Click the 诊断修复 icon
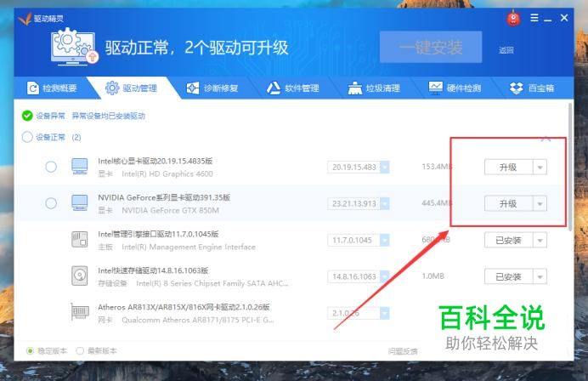Viewport: 588px width, 381px height. 193,88
